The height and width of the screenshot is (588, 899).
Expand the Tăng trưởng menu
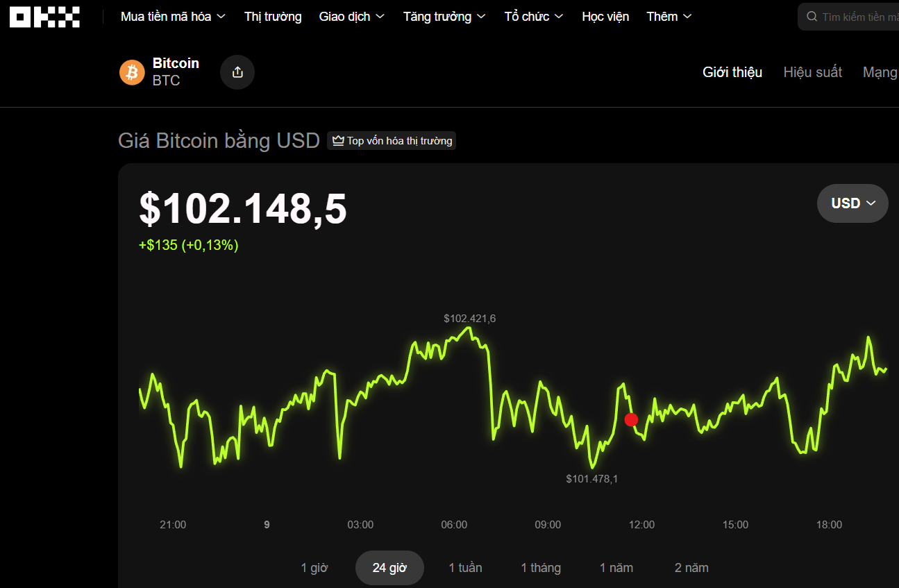point(444,17)
